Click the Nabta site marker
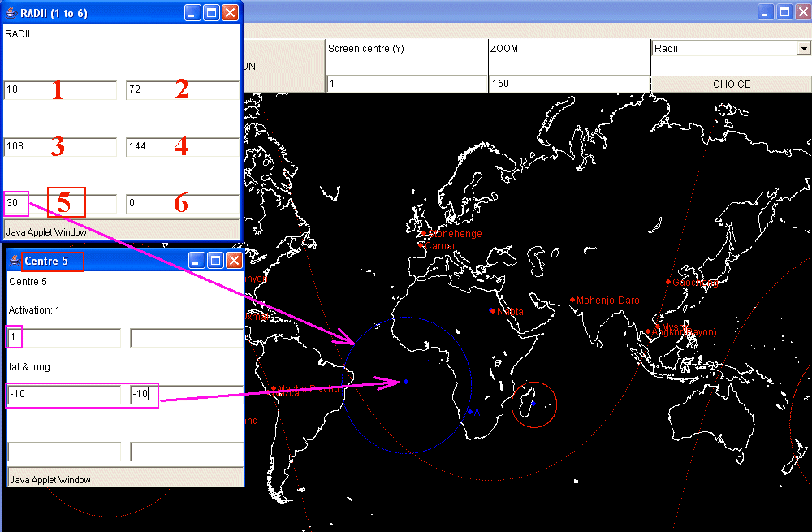 click(x=492, y=311)
